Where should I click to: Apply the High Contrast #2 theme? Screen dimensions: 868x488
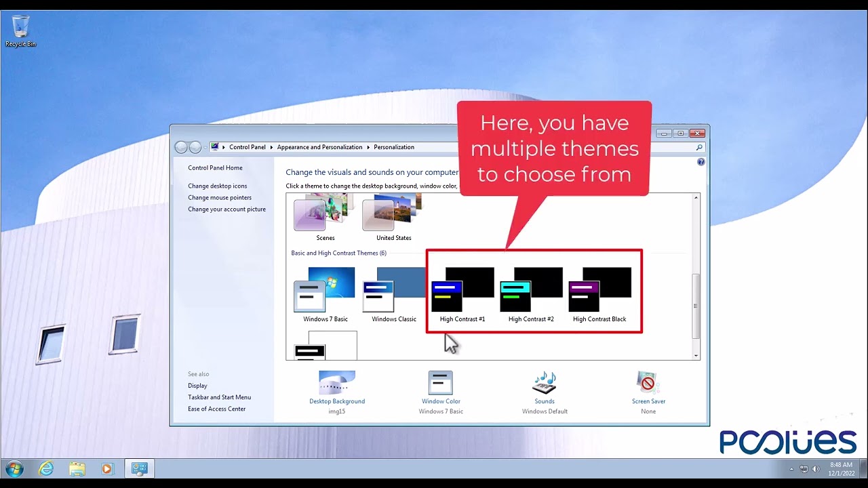coord(531,295)
